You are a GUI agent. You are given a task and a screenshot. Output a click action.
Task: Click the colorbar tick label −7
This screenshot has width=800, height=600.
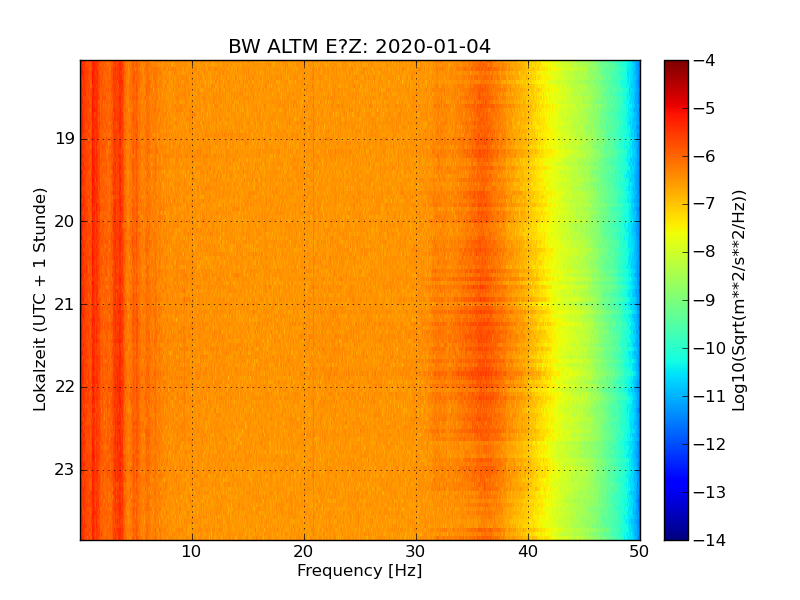tap(705, 204)
